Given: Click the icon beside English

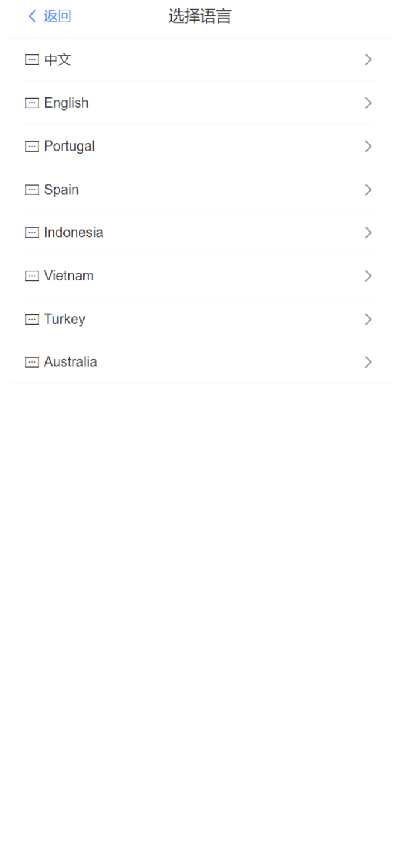Looking at the screenshot, I should coord(32,103).
